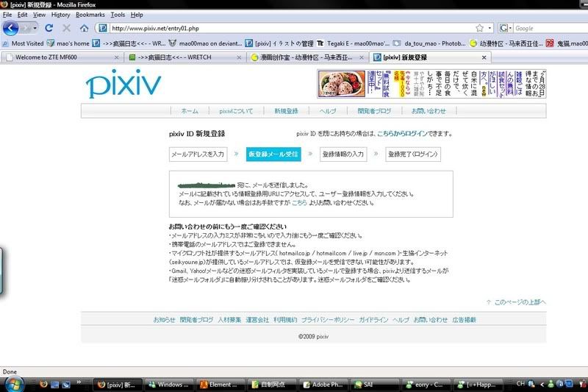Open the URL bar history dropdown arrow
588x392 pixels.
490,28
